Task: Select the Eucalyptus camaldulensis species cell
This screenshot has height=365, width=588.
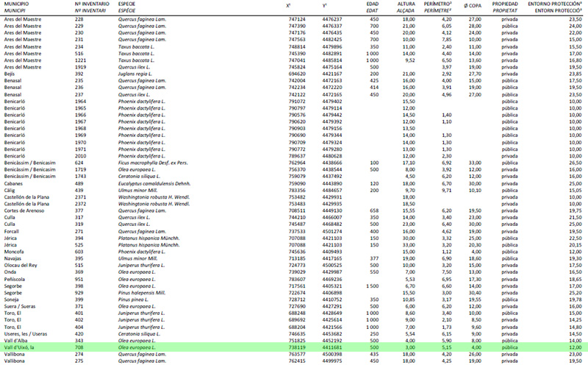Action: [x=150, y=183]
